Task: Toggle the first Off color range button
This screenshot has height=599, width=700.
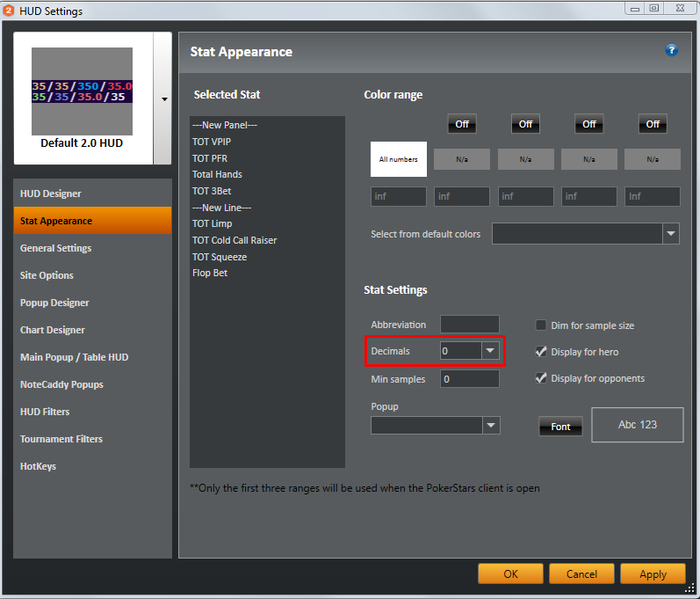Action: pyautogui.click(x=462, y=124)
